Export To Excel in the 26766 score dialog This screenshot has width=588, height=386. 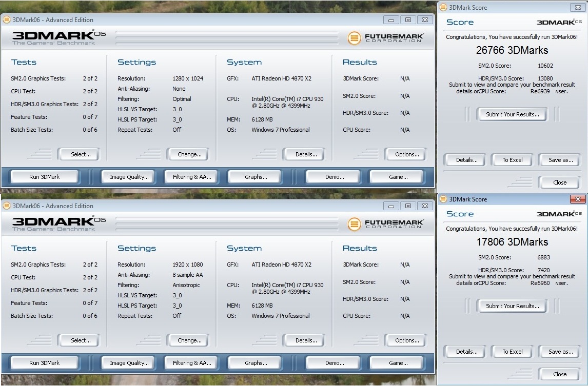point(512,160)
